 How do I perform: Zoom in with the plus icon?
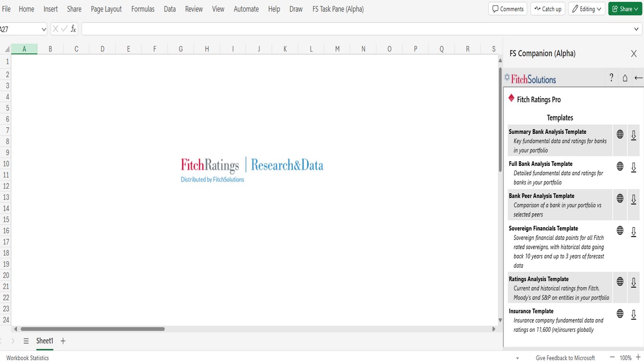click(x=638, y=358)
